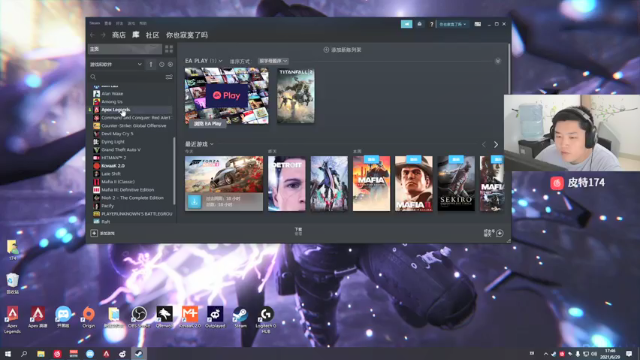Open advanced filter options icon beside search
This screenshot has width=640, height=360.
169,77
